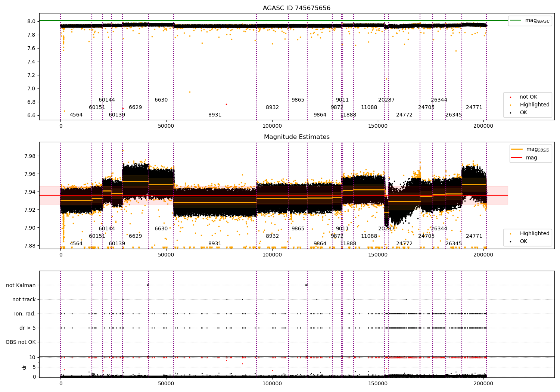Click OBSID label 11088 in the top plot
The image size is (560, 392).
(x=369, y=108)
